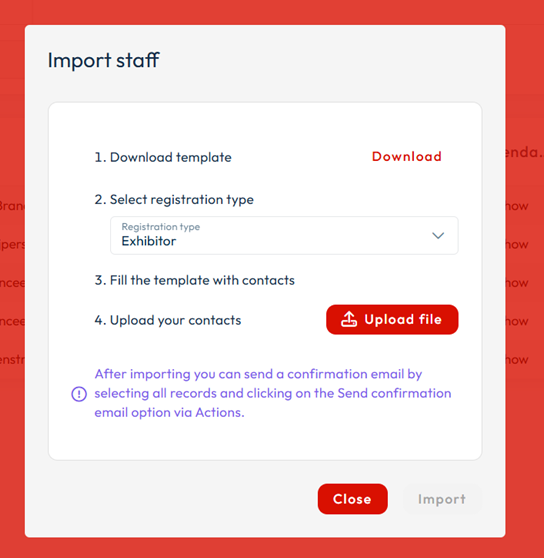The width and height of the screenshot is (544, 558).
Task: Click the '4. Upload your contacts' label
Action: pos(168,320)
